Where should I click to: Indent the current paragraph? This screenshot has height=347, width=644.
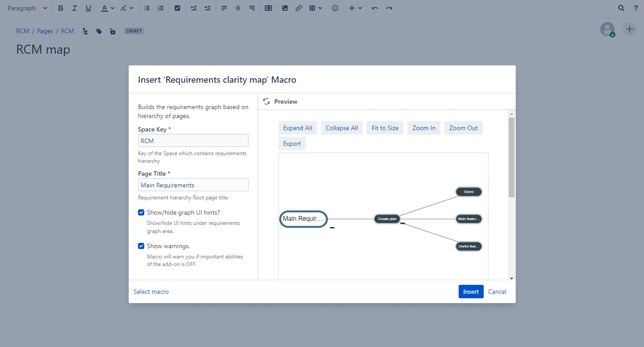tap(208, 8)
